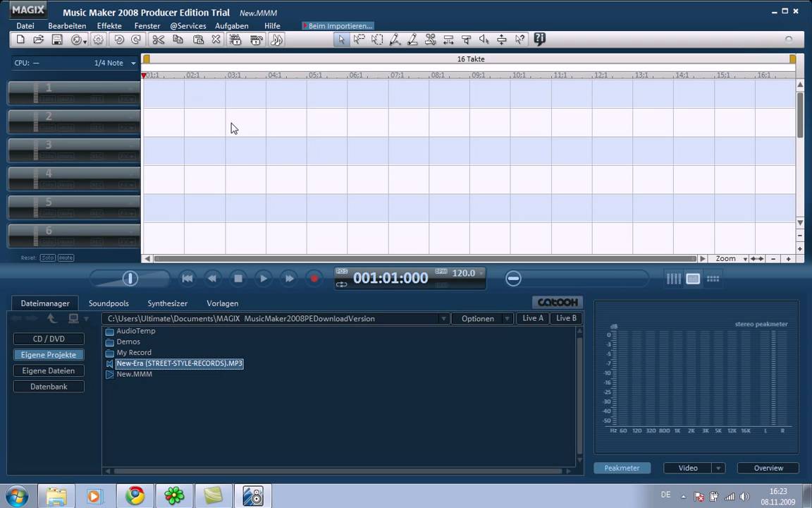Click the master volume slider knob

coord(130,279)
